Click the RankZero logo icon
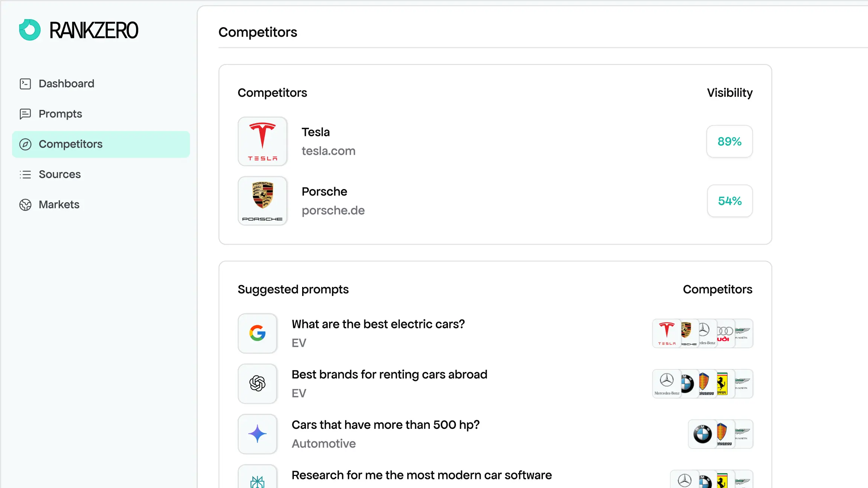The height and width of the screenshot is (488, 868). pyautogui.click(x=30, y=30)
